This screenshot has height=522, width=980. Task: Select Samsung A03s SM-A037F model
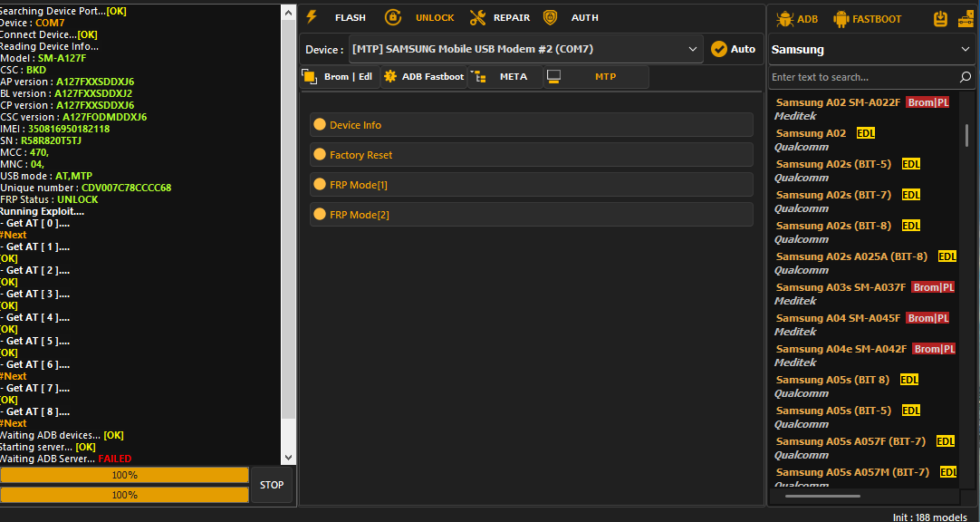[x=863, y=294]
